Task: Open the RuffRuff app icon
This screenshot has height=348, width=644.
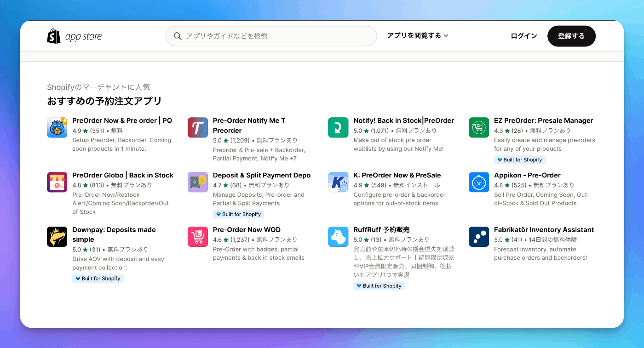Action: click(338, 237)
